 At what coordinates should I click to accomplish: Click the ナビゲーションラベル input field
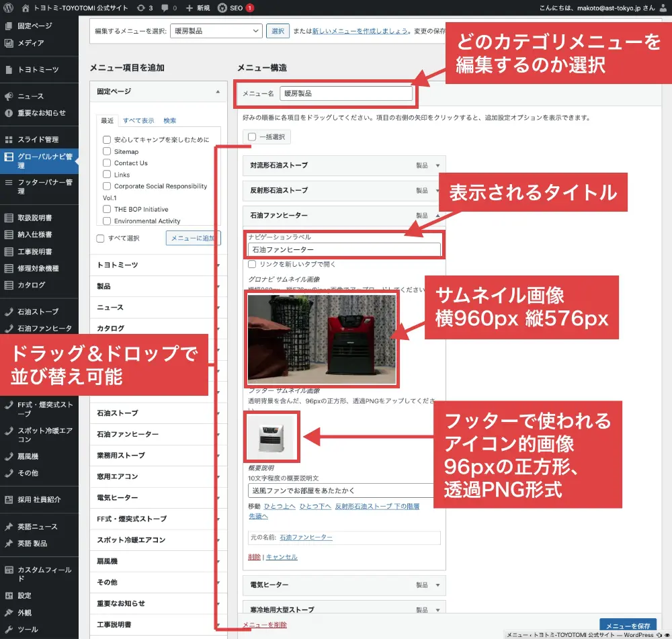pos(344,249)
